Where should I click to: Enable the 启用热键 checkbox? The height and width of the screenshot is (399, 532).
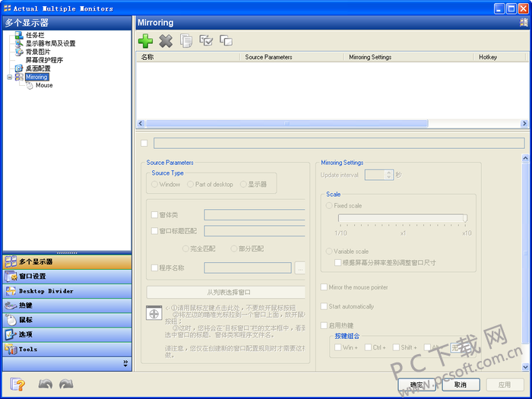point(324,326)
